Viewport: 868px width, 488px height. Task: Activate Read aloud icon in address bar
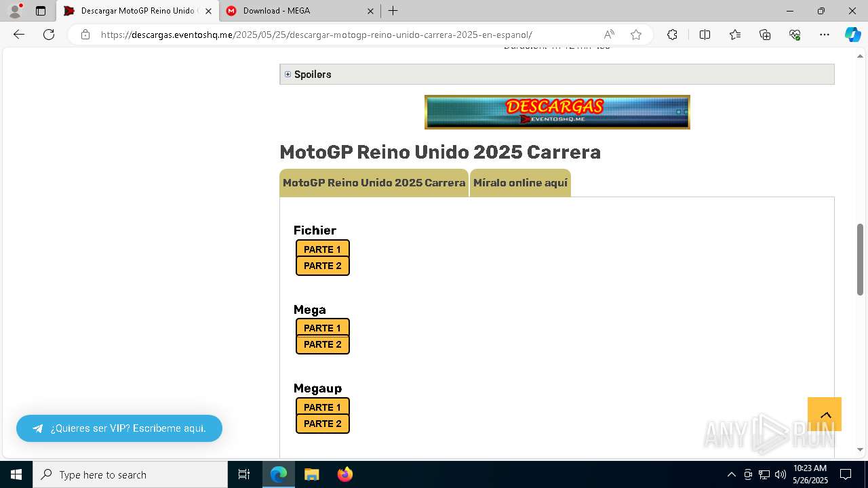[609, 35]
